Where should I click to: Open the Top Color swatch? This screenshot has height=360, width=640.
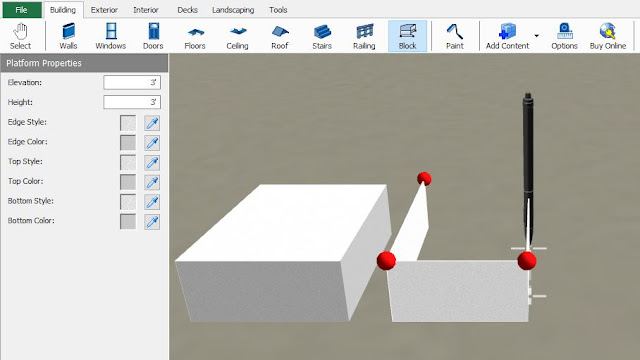[x=128, y=182]
